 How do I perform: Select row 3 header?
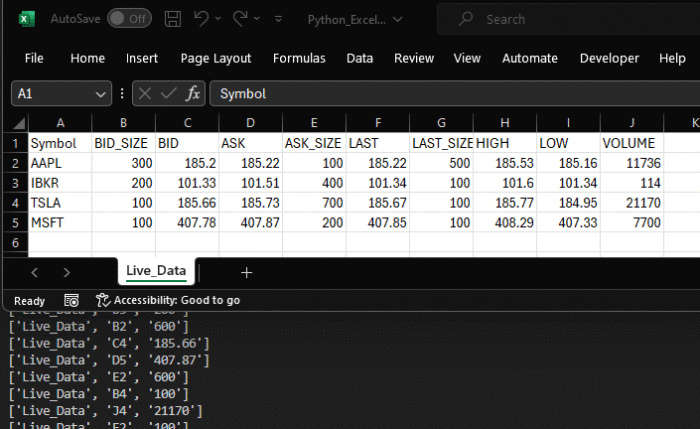(16, 183)
